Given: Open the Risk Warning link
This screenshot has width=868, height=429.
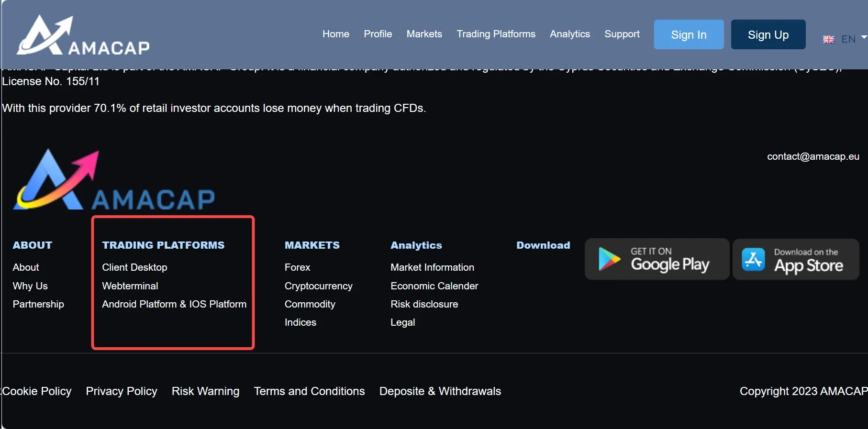Looking at the screenshot, I should click(206, 391).
